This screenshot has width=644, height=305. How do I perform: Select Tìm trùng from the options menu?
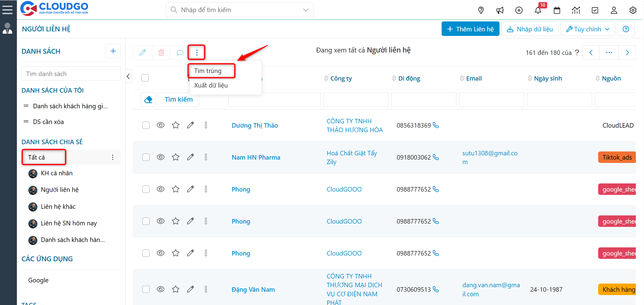(211, 71)
